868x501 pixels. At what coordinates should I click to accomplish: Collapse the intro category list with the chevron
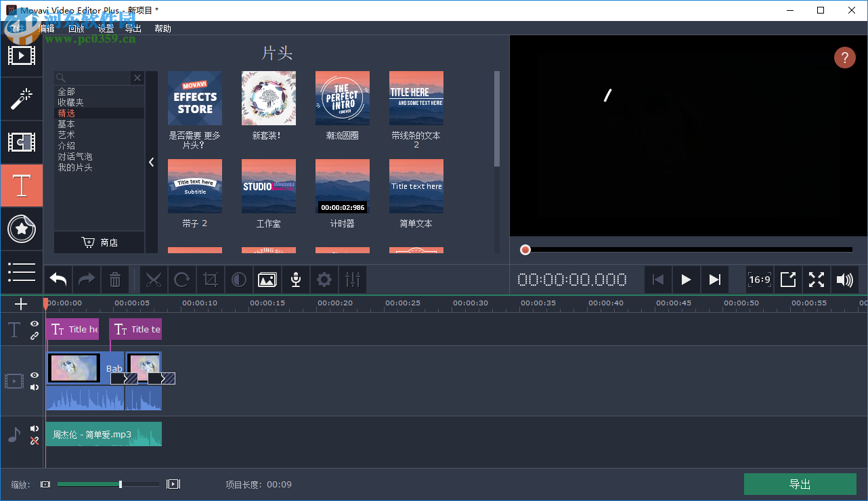(151, 162)
